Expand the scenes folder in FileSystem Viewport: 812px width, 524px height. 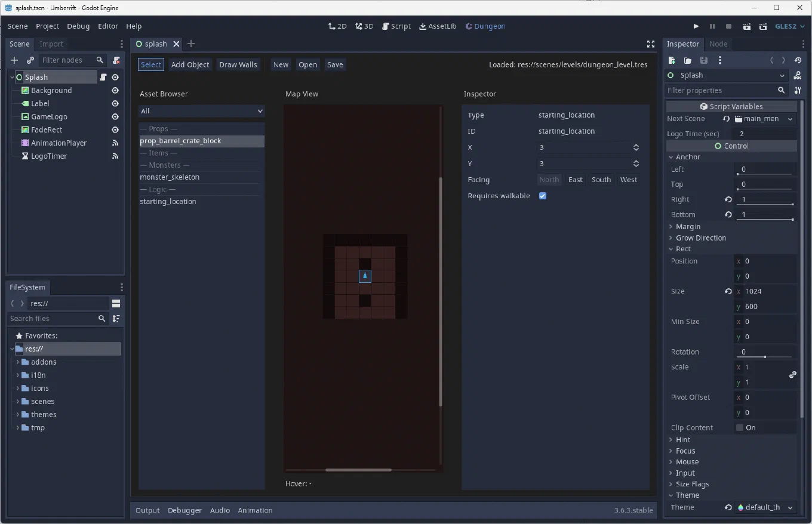[18, 402]
